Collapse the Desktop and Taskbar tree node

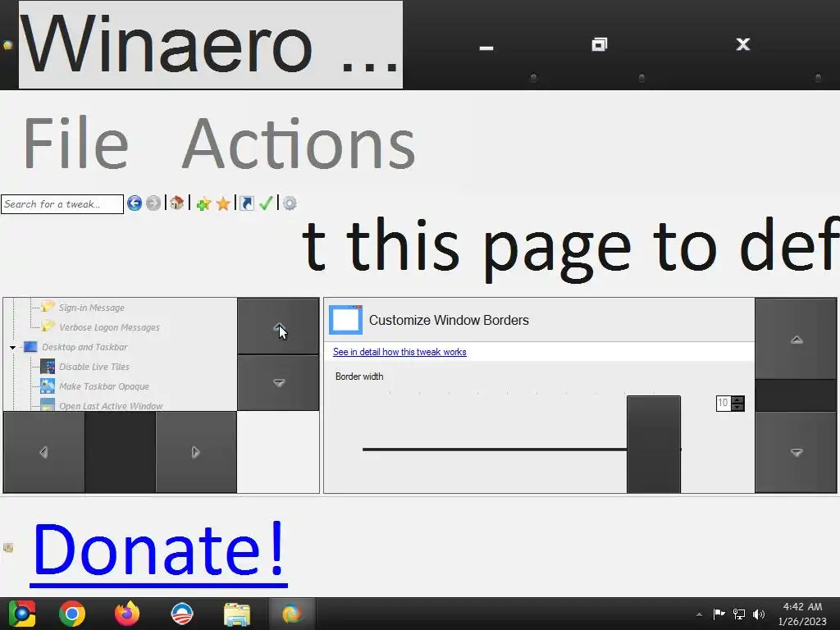click(x=13, y=347)
